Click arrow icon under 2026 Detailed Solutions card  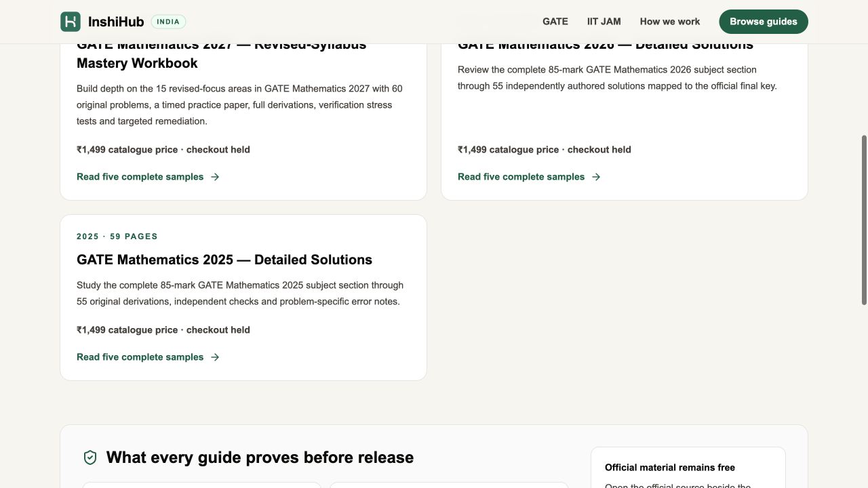(x=596, y=177)
